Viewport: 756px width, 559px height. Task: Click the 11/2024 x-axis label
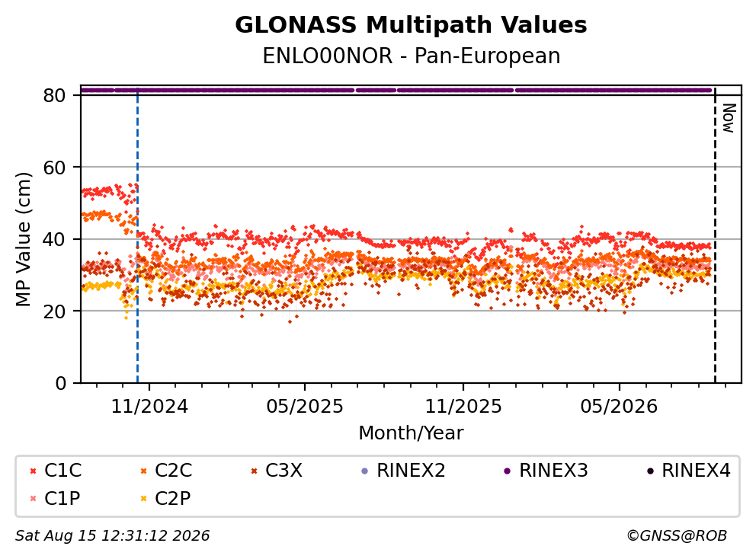[x=149, y=407]
